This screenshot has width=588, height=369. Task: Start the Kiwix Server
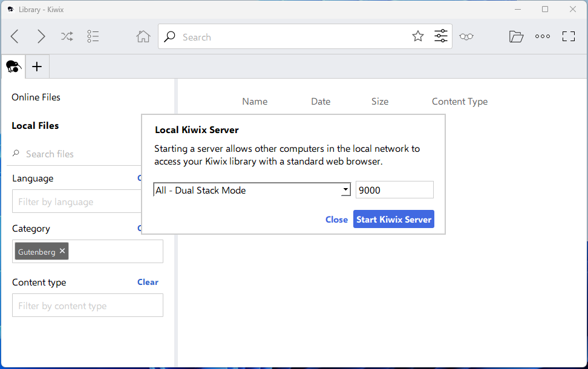click(x=393, y=219)
